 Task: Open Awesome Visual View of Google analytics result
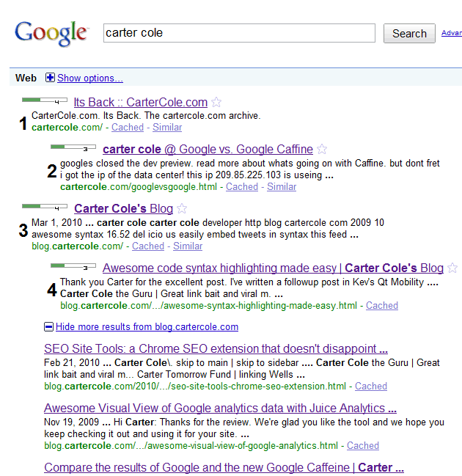tap(220, 409)
